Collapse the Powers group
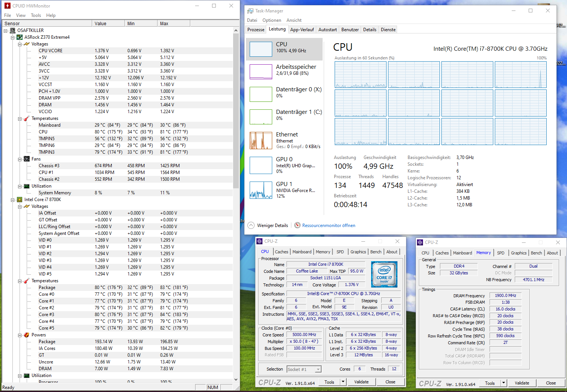 [x=20, y=335]
